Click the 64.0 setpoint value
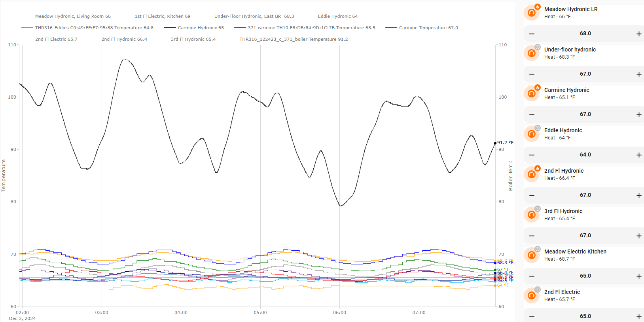This screenshot has height=322, width=644. tap(585, 155)
